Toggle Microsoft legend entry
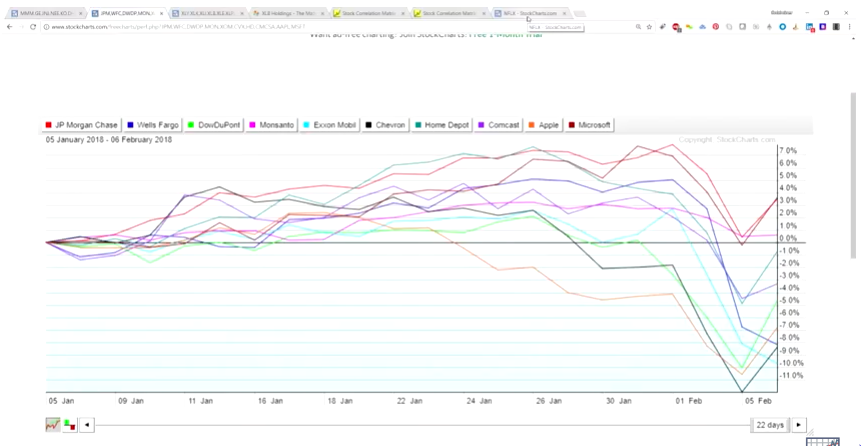 coord(590,125)
